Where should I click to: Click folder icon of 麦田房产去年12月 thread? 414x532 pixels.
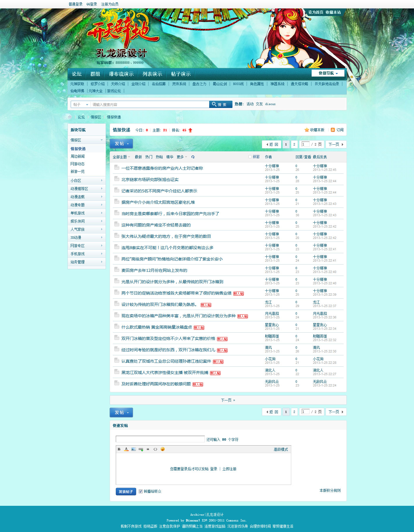117,269
